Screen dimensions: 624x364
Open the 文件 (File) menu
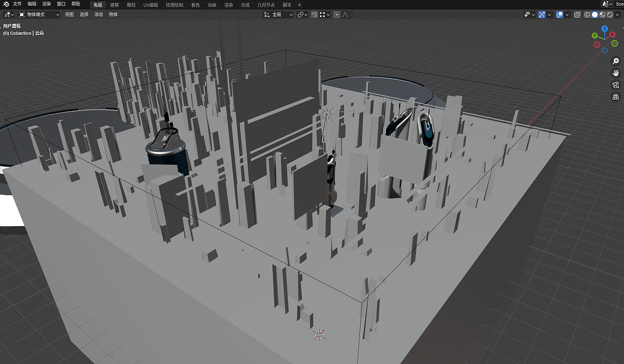(x=18, y=4)
